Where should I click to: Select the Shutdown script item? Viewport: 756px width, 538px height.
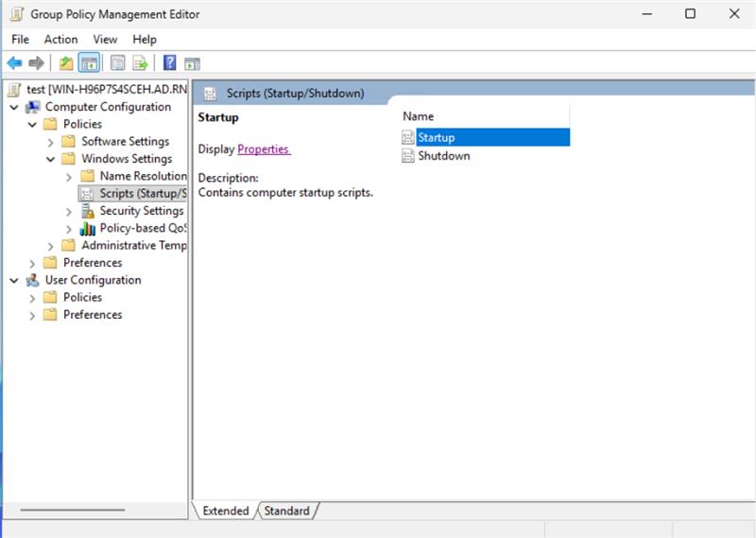pyautogui.click(x=443, y=156)
